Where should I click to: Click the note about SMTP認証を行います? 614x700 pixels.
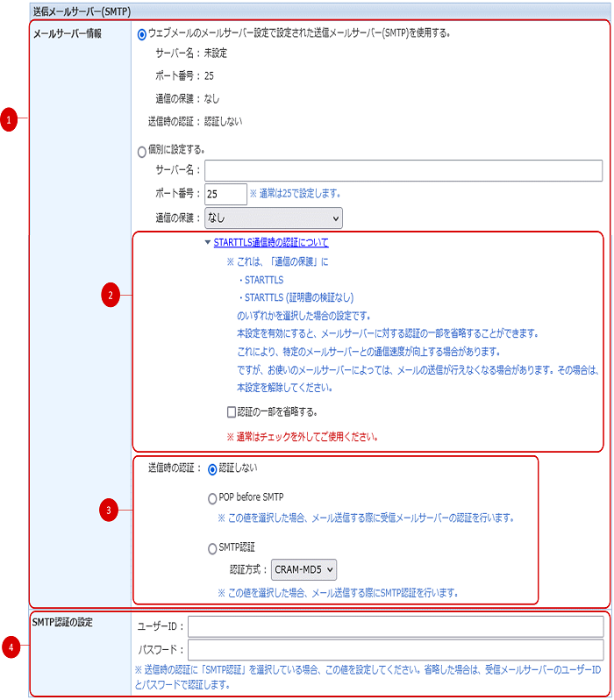tap(338, 593)
